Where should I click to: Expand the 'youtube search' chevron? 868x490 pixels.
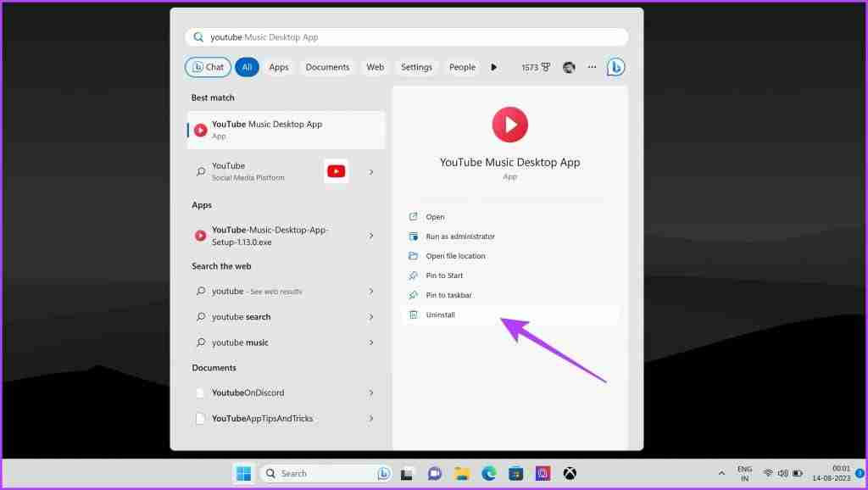coord(371,317)
